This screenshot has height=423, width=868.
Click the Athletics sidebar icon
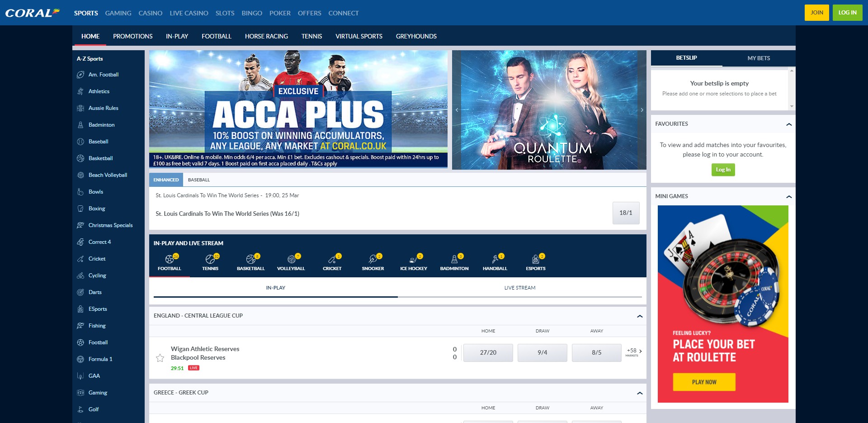80,91
